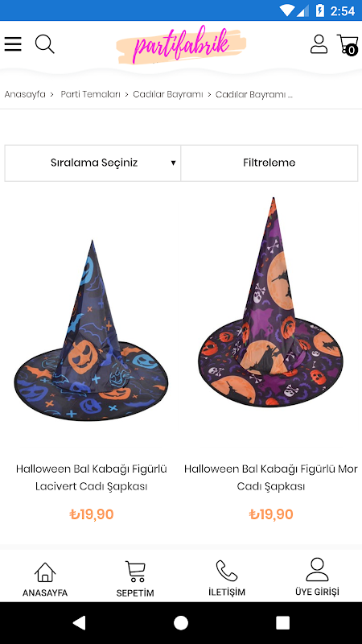
Task: Open the İletişim phone tab
Action: [227, 578]
